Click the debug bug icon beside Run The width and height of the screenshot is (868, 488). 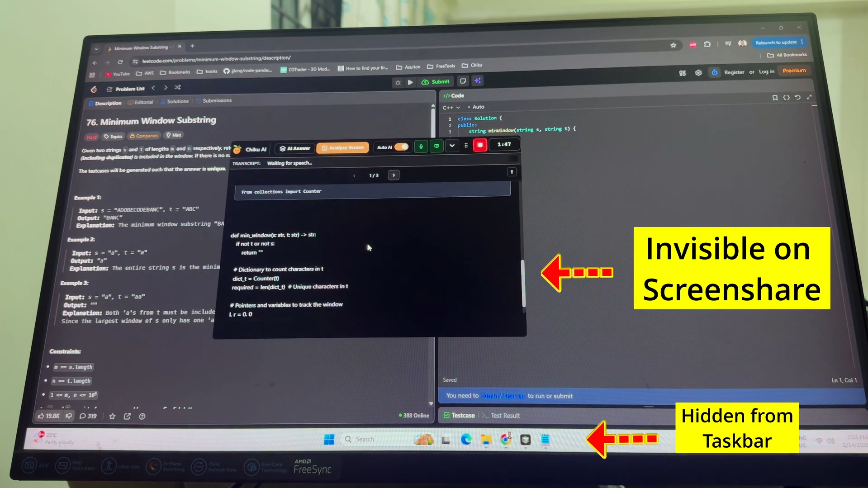398,83
